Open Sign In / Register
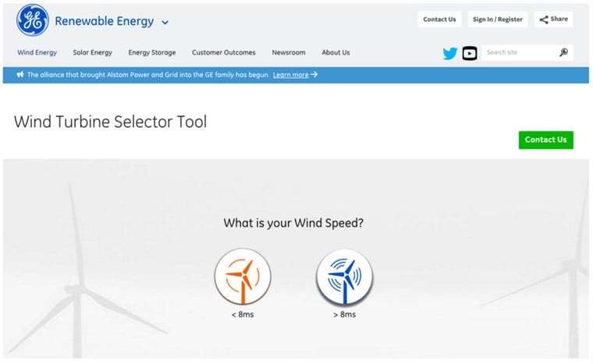The height and width of the screenshot is (364, 593). pos(498,19)
